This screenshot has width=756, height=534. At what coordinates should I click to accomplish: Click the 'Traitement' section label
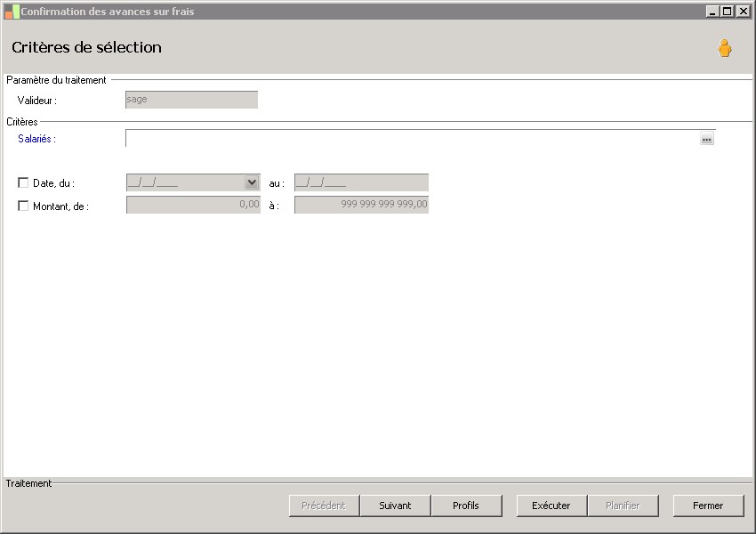point(28,483)
